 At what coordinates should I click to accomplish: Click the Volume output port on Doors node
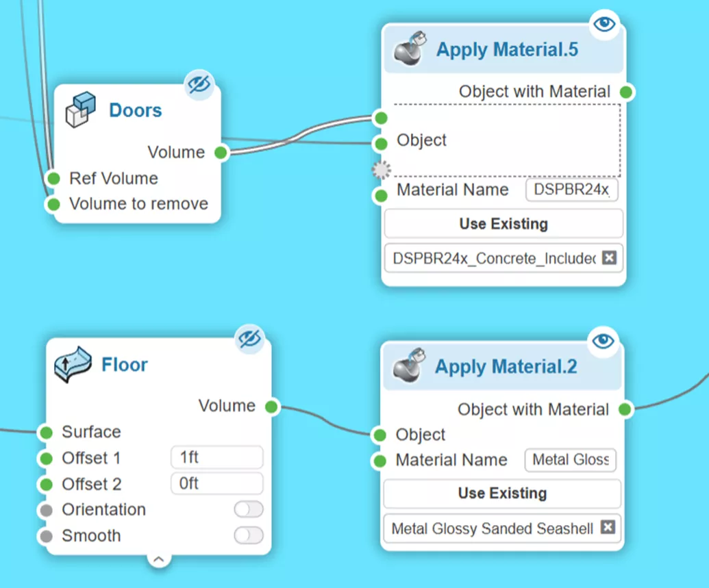221,152
